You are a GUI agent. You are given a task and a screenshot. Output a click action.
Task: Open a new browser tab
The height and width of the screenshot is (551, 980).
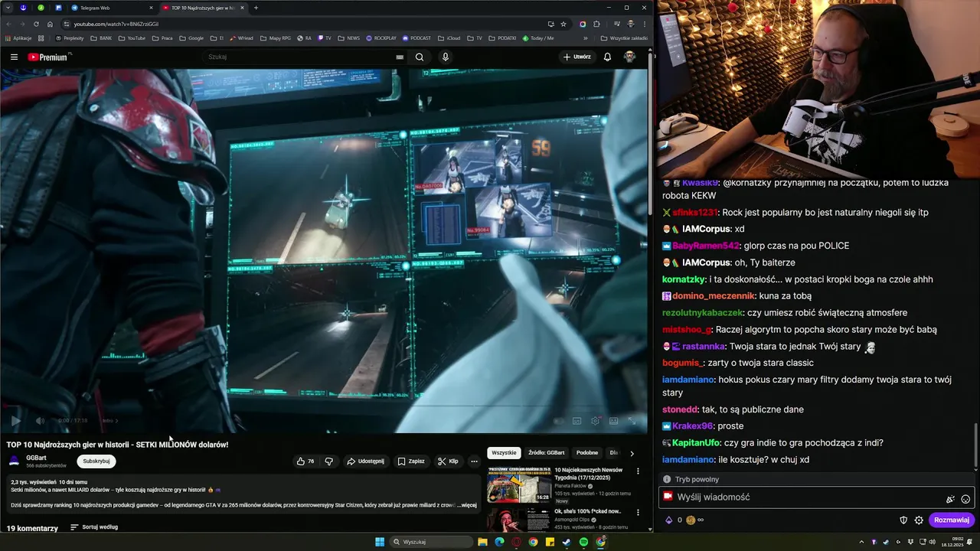coord(256,8)
